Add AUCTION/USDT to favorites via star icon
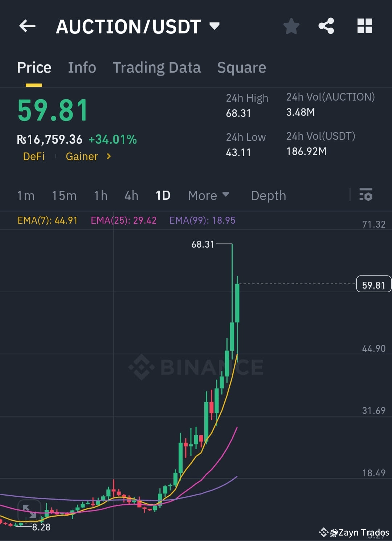The image size is (392, 541). click(x=291, y=26)
